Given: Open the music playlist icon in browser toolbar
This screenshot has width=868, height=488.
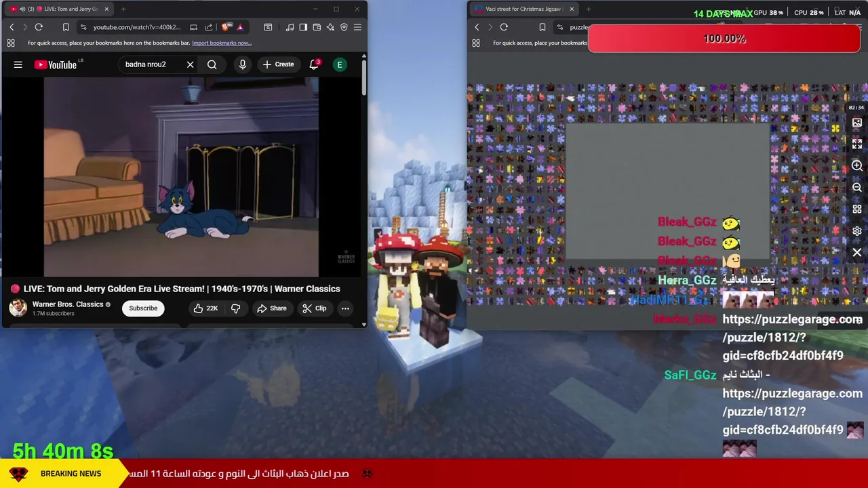Looking at the screenshot, I should (x=290, y=27).
